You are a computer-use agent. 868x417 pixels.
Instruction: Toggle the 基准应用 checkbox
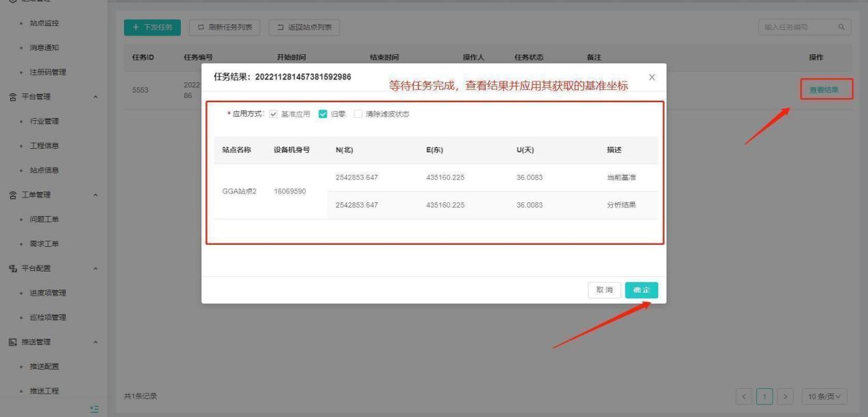(273, 115)
